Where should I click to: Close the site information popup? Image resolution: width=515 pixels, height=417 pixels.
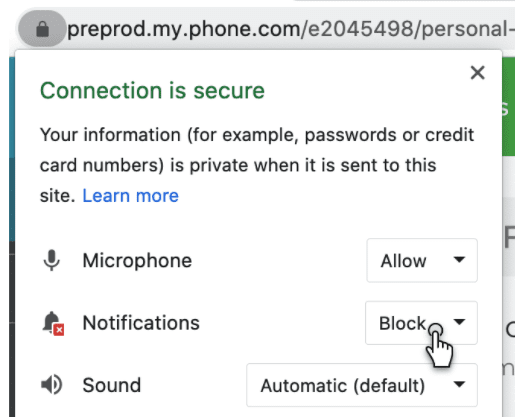(x=477, y=73)
